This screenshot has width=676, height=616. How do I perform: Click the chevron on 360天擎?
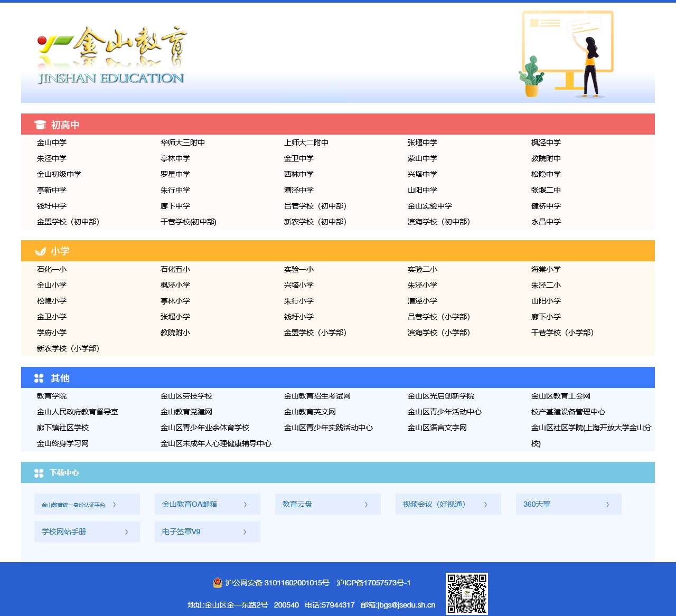click(607, 505)
